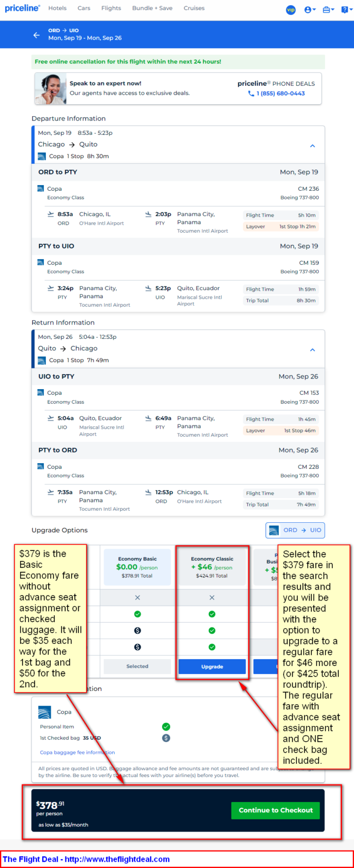The width and height of the screenshot is (354, 868).
Task: Open the help question-mark dropdown
Action: coord(346,10)
